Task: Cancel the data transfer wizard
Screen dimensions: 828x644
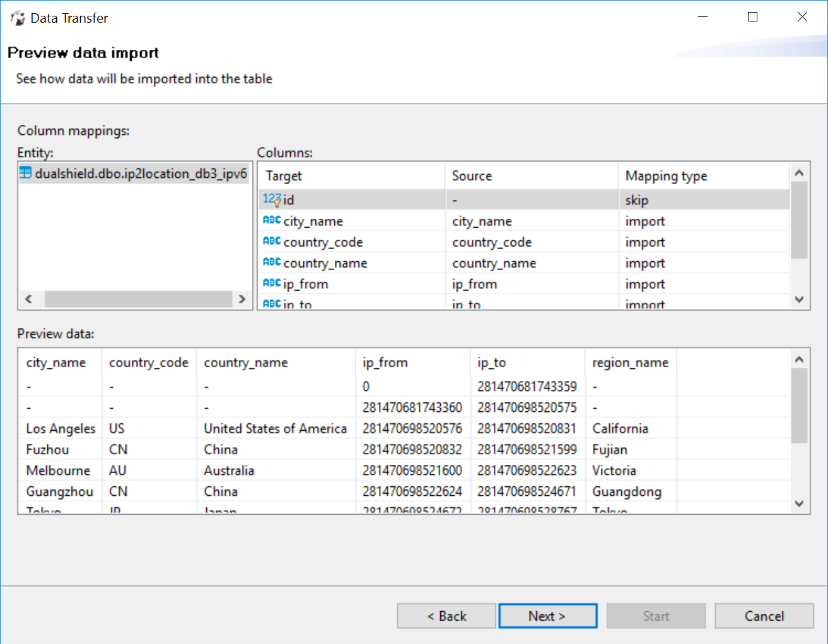Action: 764,616
